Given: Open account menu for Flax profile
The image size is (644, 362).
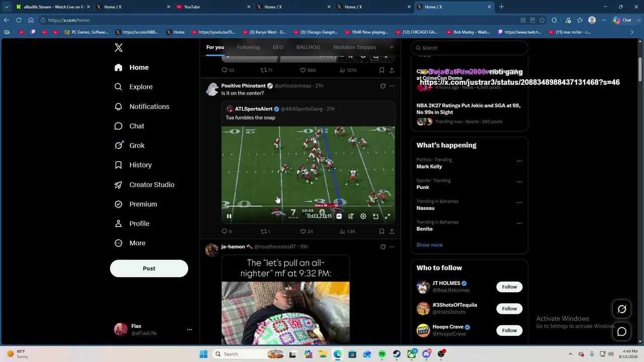Looking at the screenshot, I should click(x=190, y=330).
